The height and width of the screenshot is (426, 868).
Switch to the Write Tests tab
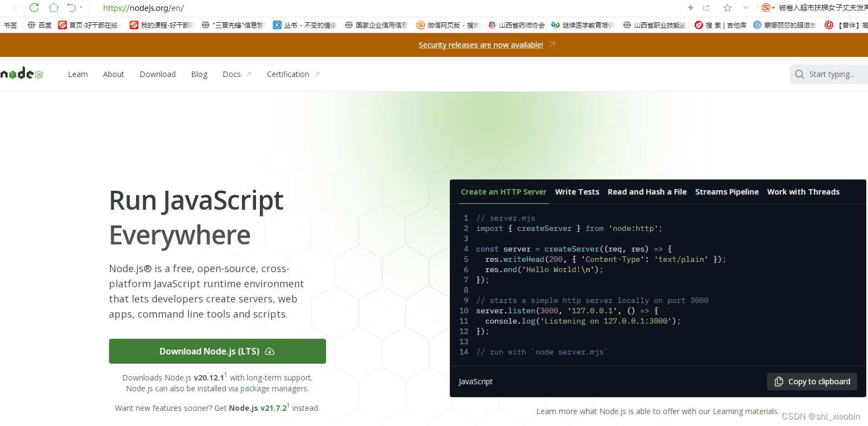pyautogui.click(x=577, y=192)
